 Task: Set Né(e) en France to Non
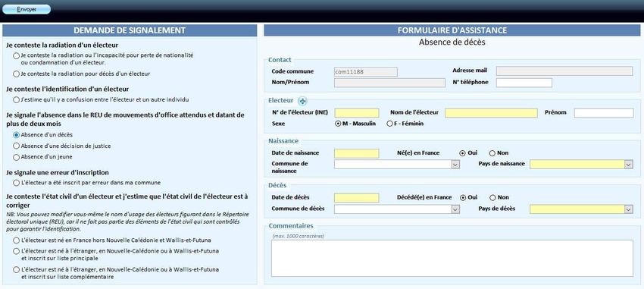tap(492, 153)
